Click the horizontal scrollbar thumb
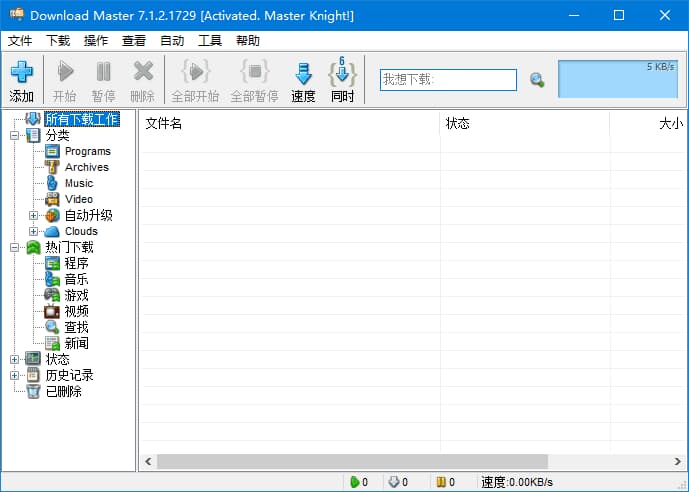Screen dimensions: 689x492 click(351, 461)
